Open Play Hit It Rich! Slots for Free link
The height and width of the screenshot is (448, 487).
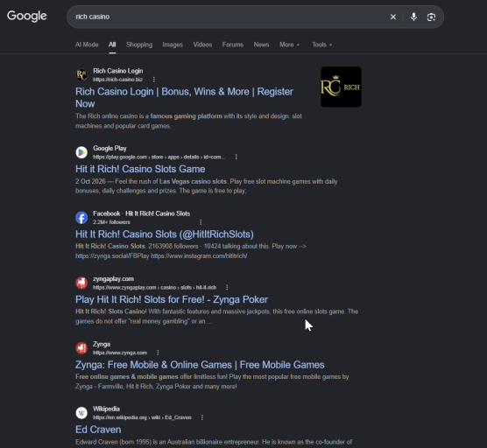click(172, 299)
